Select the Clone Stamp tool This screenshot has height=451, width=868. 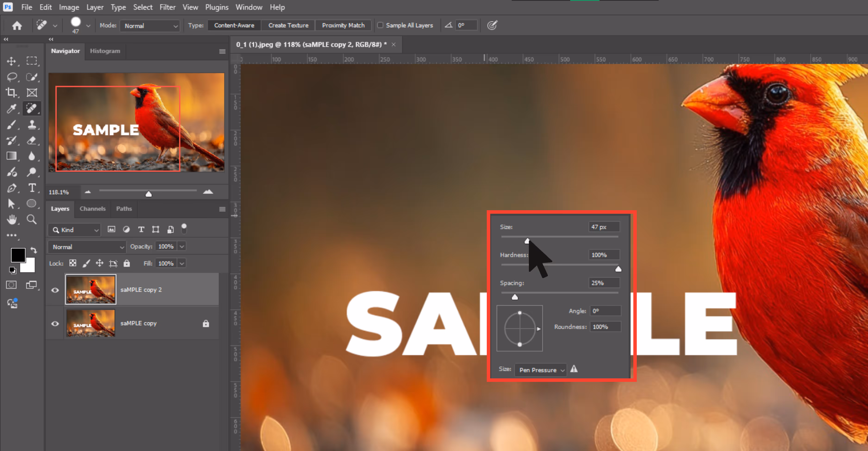(32, 124)
